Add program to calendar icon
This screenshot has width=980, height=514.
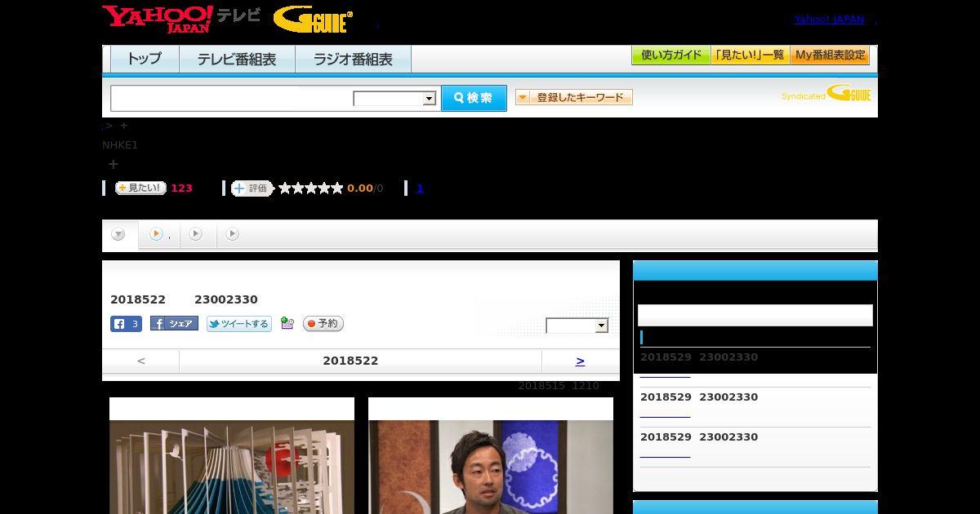287,323
